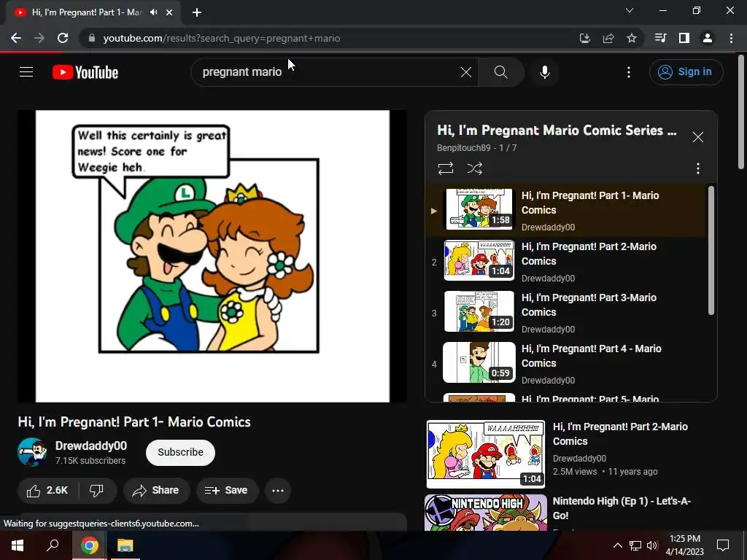Viewport: 747px width, 560px height.
Task: Subscribe to Drewdaddy00
Action: click(181, 452)
